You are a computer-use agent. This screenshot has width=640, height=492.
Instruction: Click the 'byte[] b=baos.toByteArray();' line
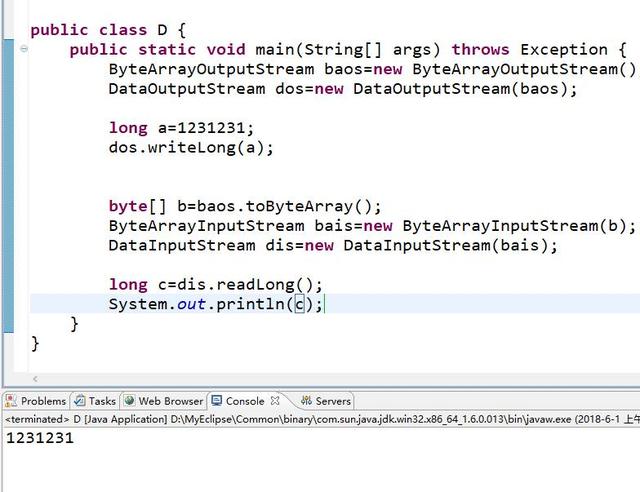245,206
